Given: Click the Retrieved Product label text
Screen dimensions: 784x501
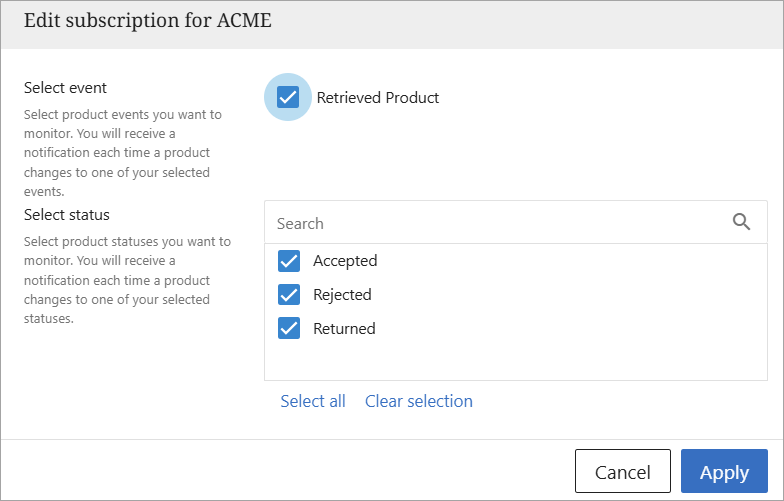Looking at the screenshot, I should coord(378,98).
